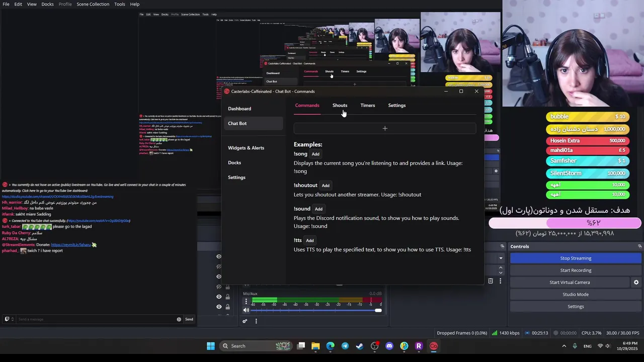Switch to the Timers tab in Casterlabs
Image resolution: width=644 pixels, height=362 pixels.
(x=368, y=106)
